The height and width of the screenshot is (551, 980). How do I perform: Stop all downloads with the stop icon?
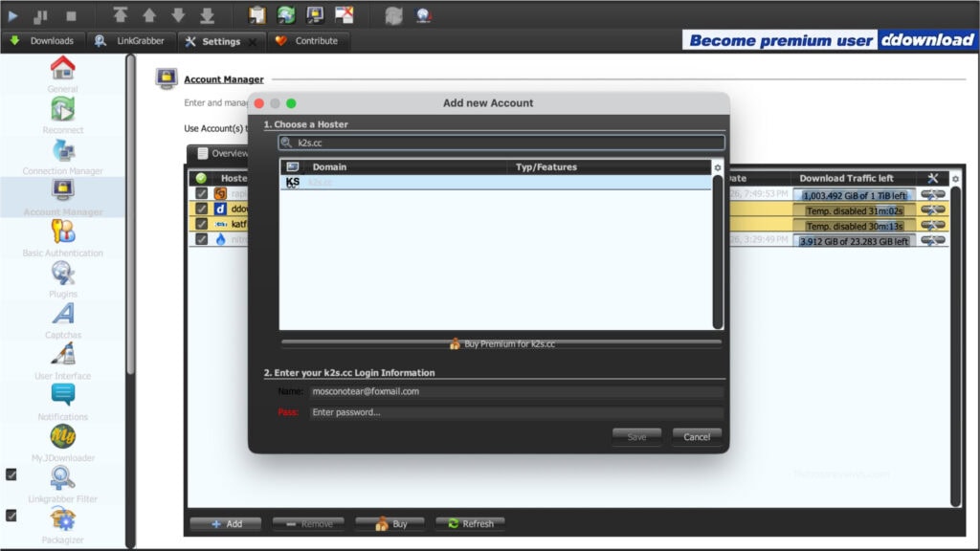[71, 15]
